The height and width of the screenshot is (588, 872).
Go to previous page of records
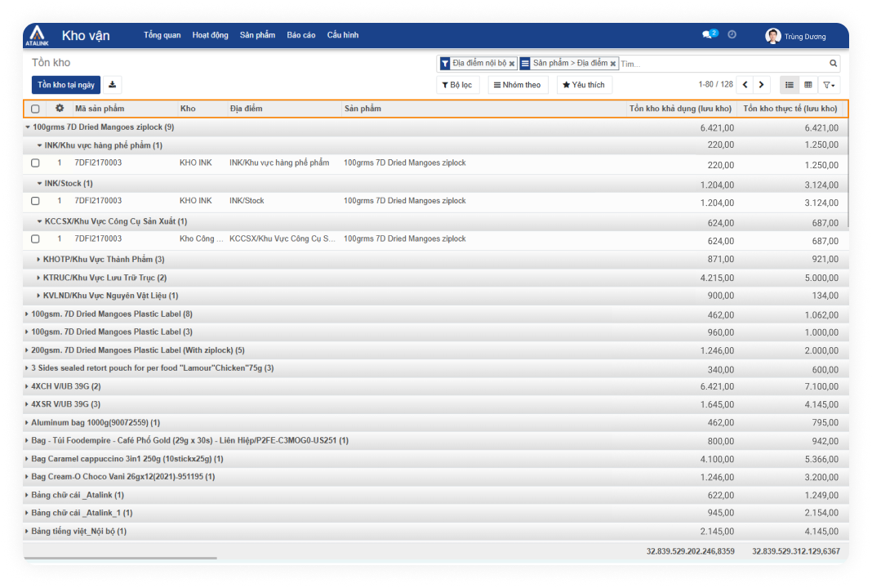[745, 85]
